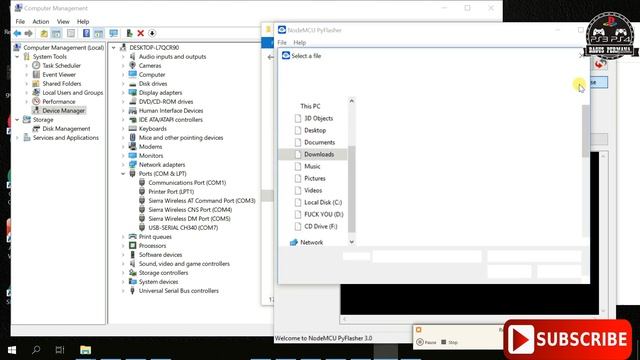Select Music in the file dialog sidebar
The width and height of the screenshot is (640, 360).
coord(312,166)
